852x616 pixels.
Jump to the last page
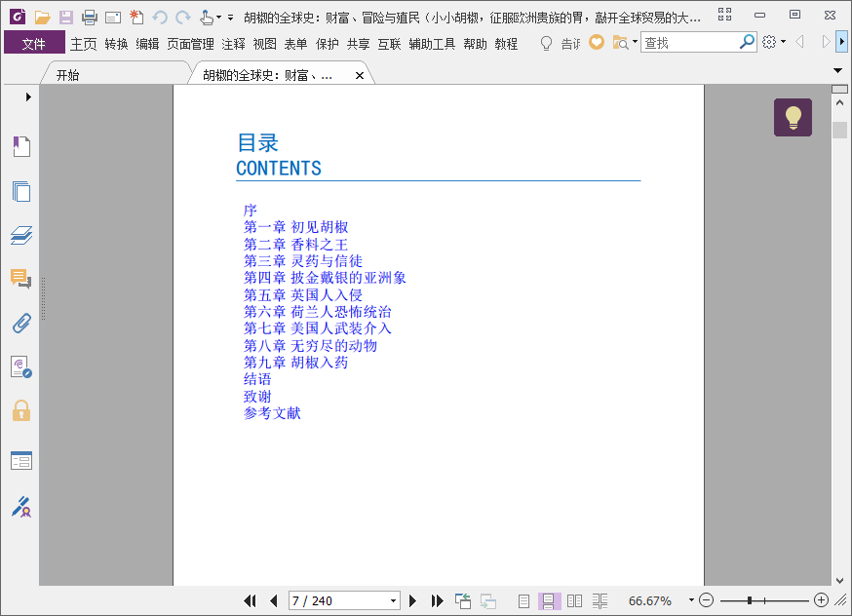(437, 600)
